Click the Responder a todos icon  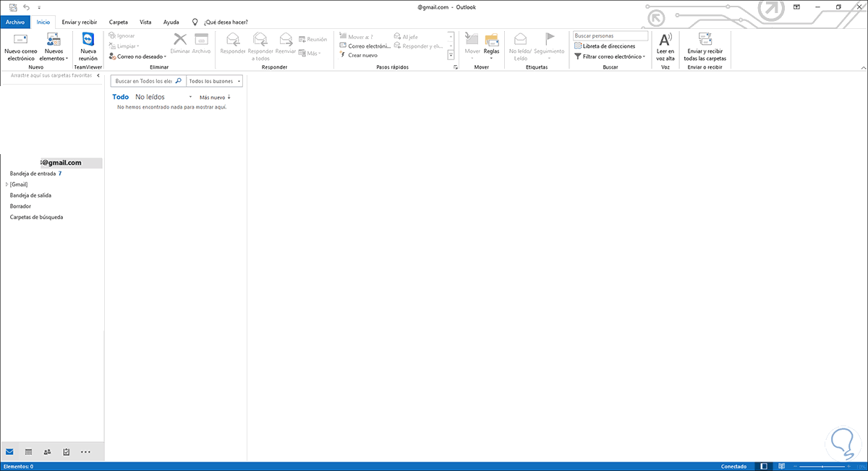[259, 39]
